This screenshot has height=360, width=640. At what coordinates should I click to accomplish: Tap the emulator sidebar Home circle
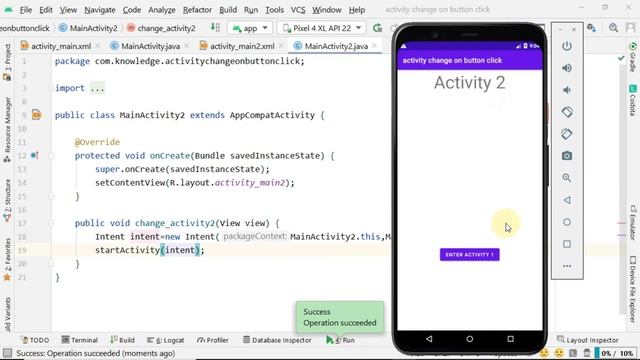[x=567, y=222]
